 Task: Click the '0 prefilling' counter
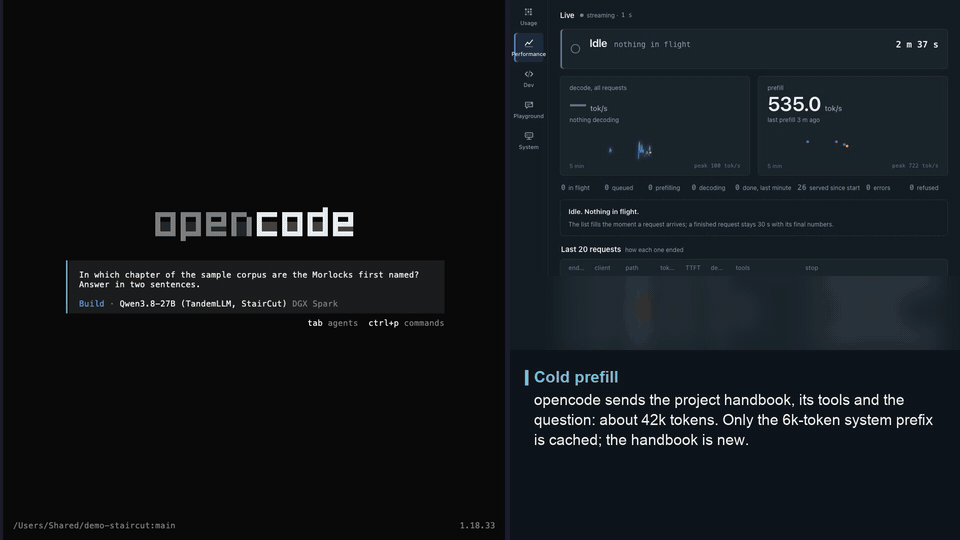(664, 188)
